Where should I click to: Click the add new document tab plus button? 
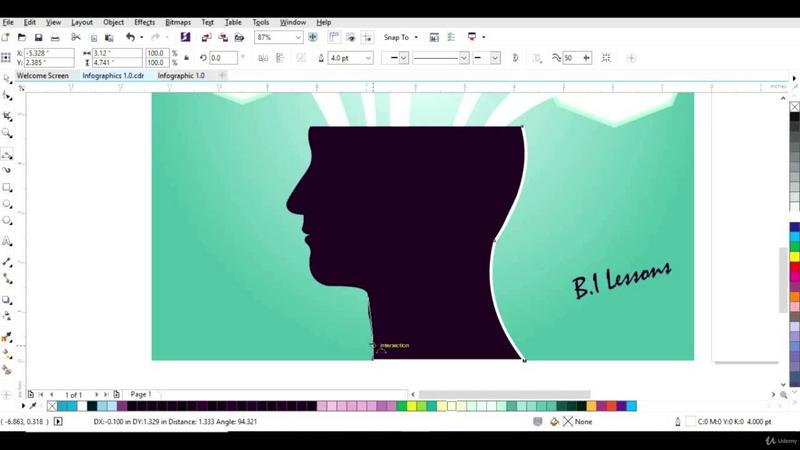coord(222,76)
